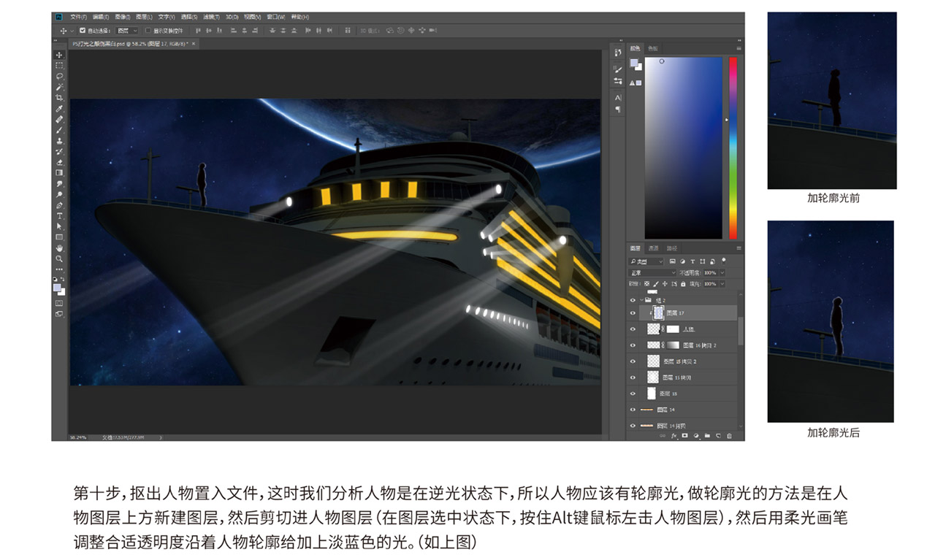
Task: Select the Path Selection arrow tool
Action: [59, 226]
